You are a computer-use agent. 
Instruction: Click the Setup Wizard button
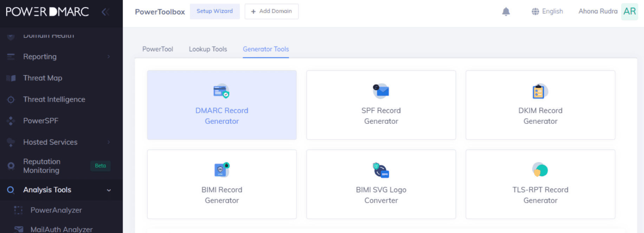(215, 11)
